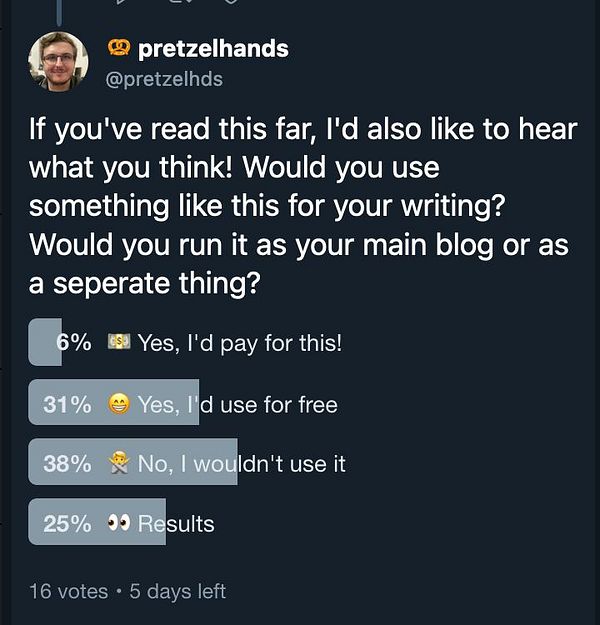The image size is (600, 625).
Task: Click the grinning emoji in the free option
Action: click(x=118, y=403)
